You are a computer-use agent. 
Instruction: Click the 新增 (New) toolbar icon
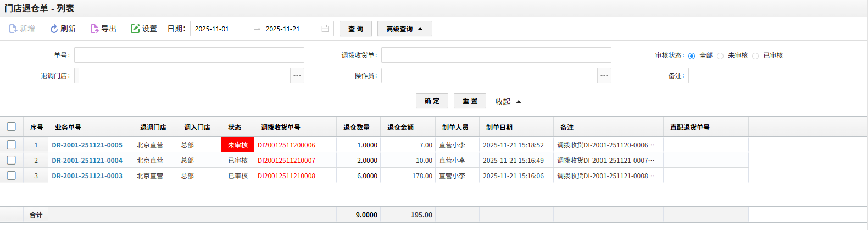pos(13,29)
